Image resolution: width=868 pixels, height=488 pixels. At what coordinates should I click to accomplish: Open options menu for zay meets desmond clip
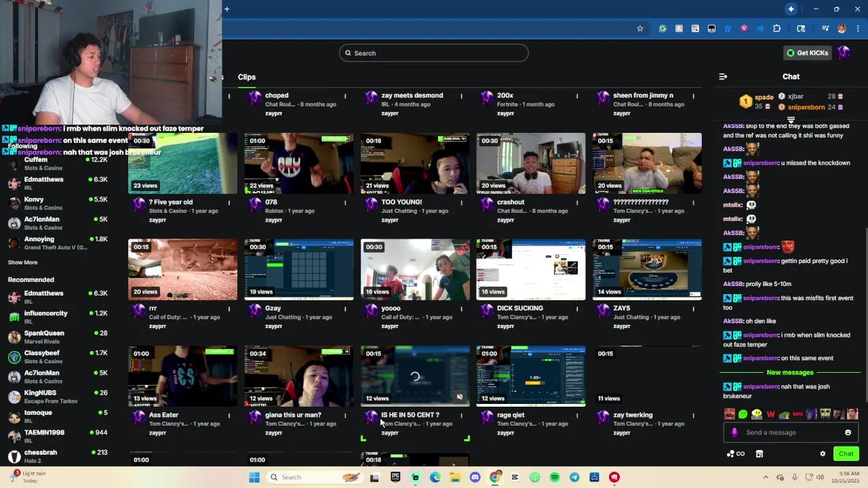pyautogui.click(x=461, y=96)
